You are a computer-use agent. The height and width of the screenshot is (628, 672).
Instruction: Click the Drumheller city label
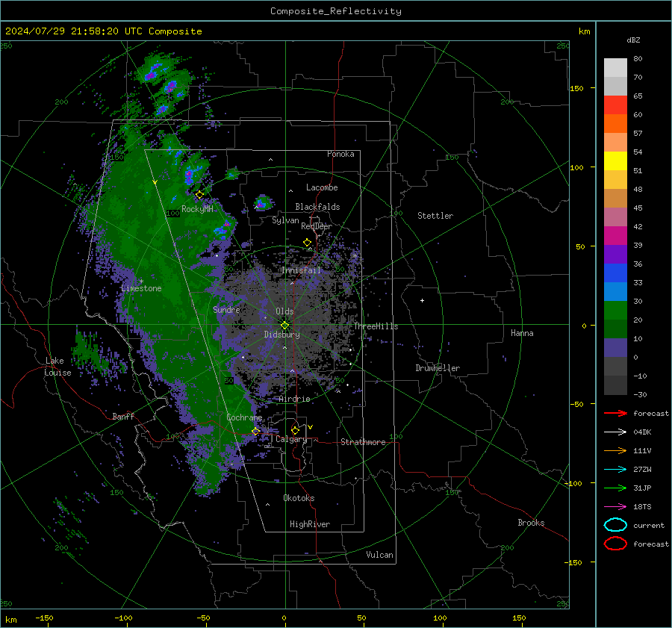(x=438, y=368)
